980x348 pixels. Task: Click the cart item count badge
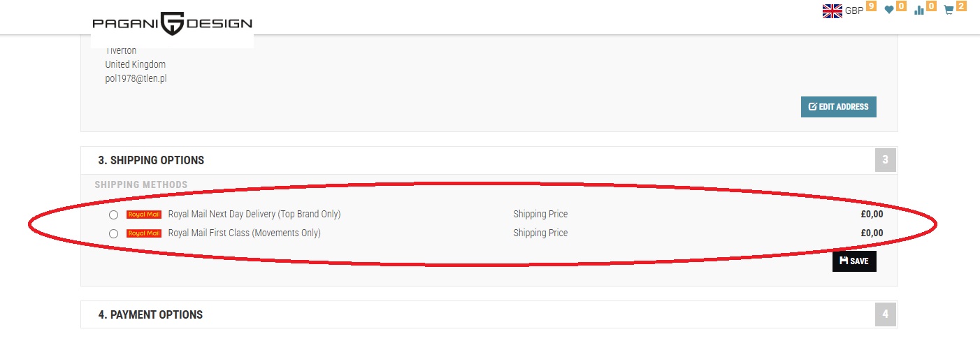(x=961, y=6)
